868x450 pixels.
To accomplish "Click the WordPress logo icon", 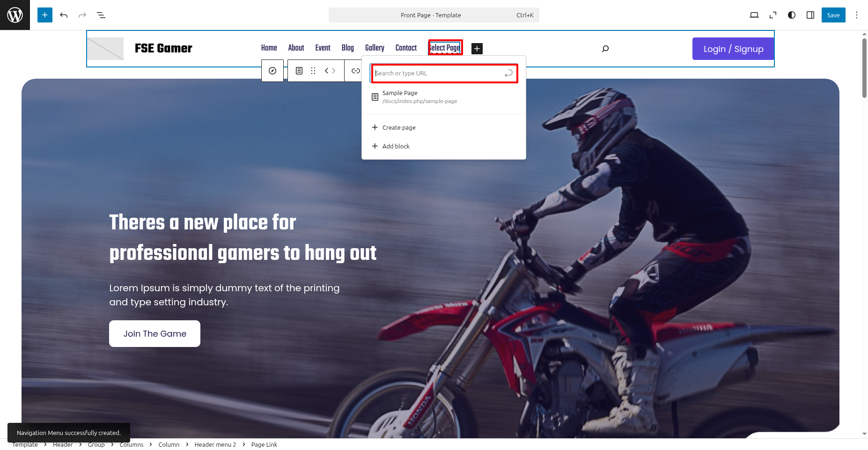I will tap(15, 15).
